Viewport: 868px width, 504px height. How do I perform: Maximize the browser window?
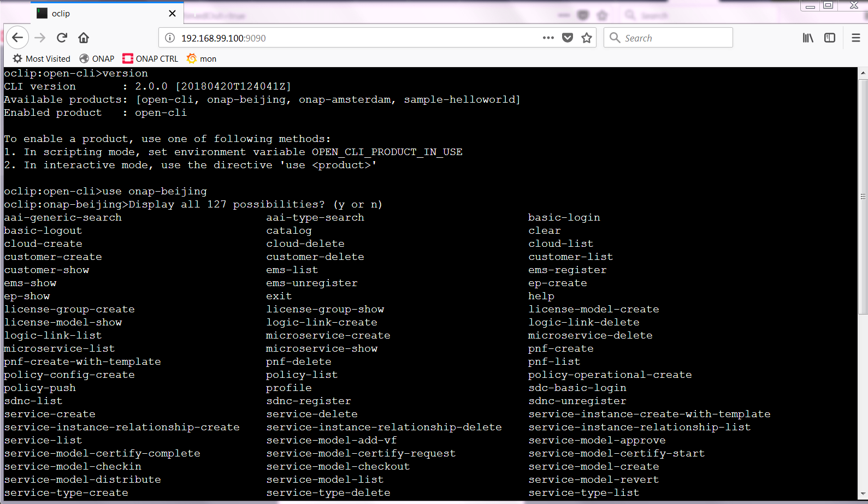point(828,5)
